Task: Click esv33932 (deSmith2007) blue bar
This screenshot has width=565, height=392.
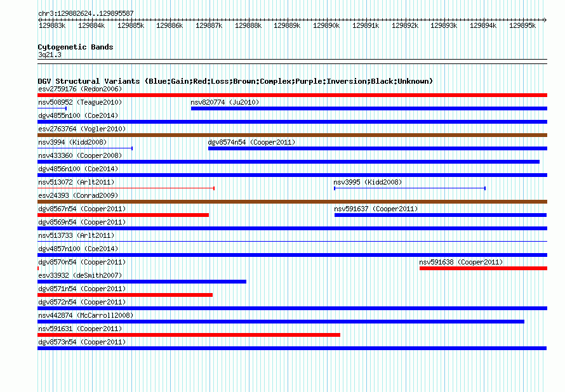Action: point(142,282)
